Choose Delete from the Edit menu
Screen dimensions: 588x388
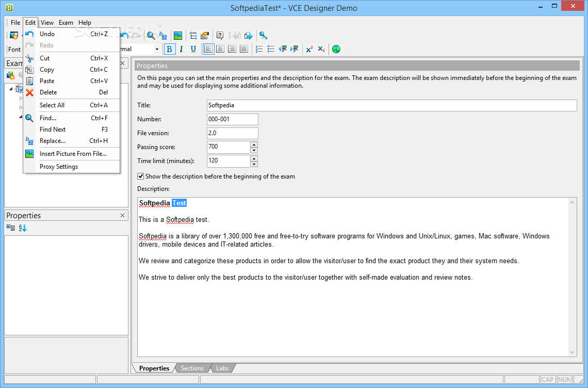coord(72,92)
